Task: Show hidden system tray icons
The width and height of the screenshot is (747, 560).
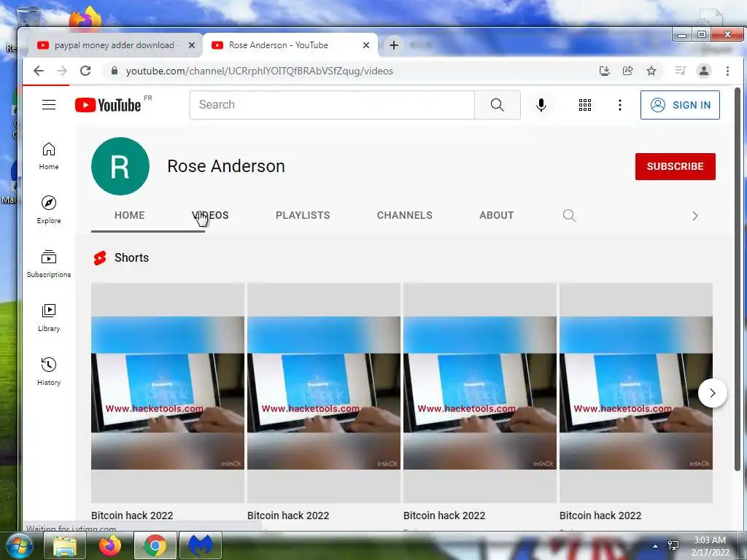Action: click(655, 546)
